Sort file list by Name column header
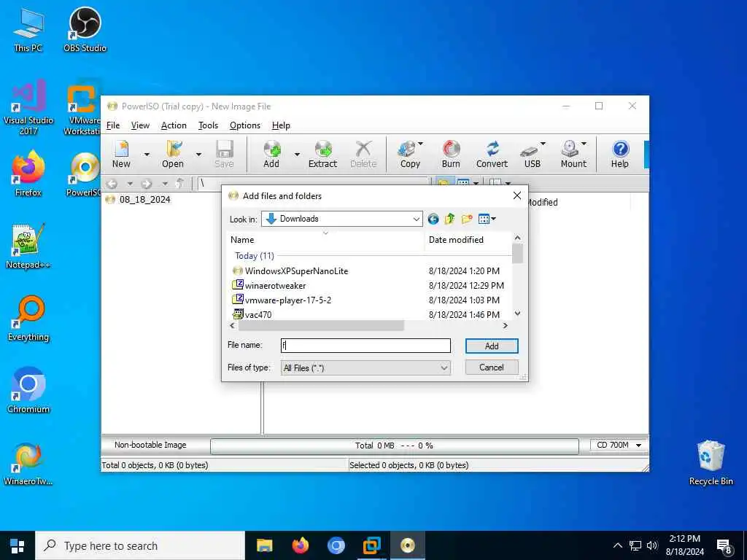 [325, 240]
